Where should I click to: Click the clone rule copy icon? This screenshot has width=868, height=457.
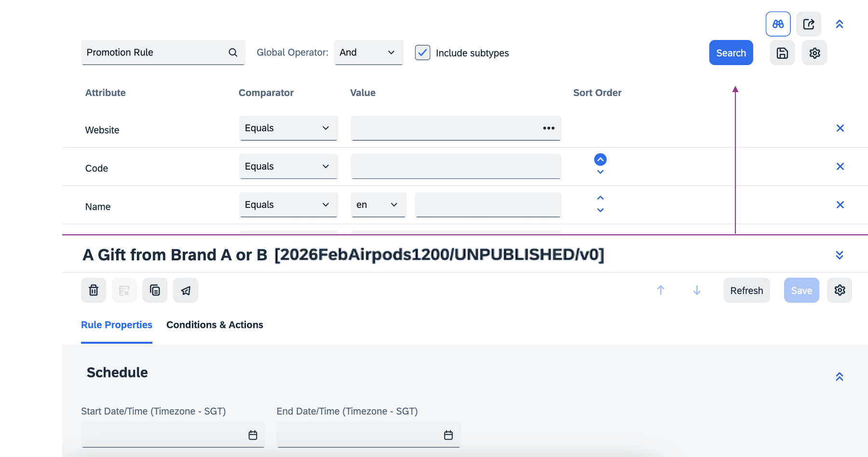point(155,290)
